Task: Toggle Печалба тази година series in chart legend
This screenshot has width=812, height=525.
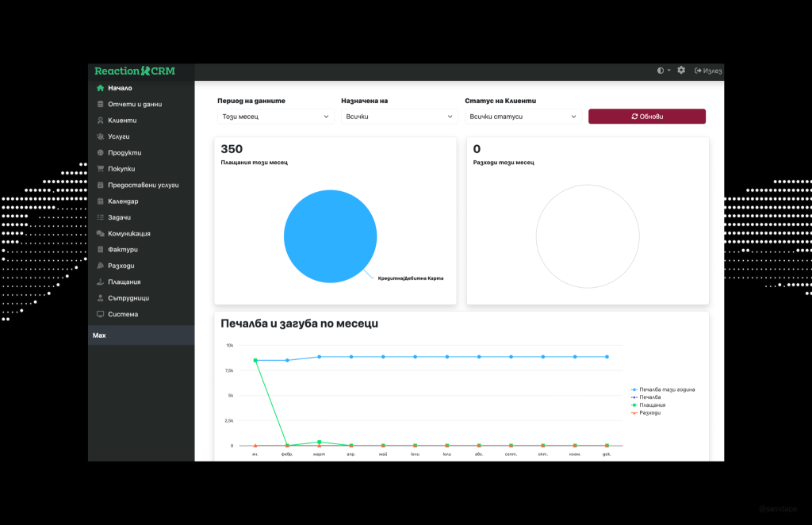Action: click(666, 389)
